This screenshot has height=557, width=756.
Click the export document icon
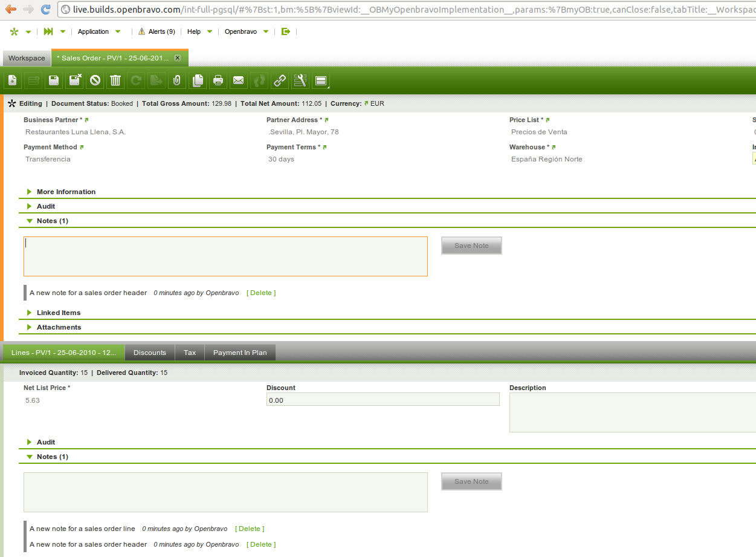coord(157,80)
